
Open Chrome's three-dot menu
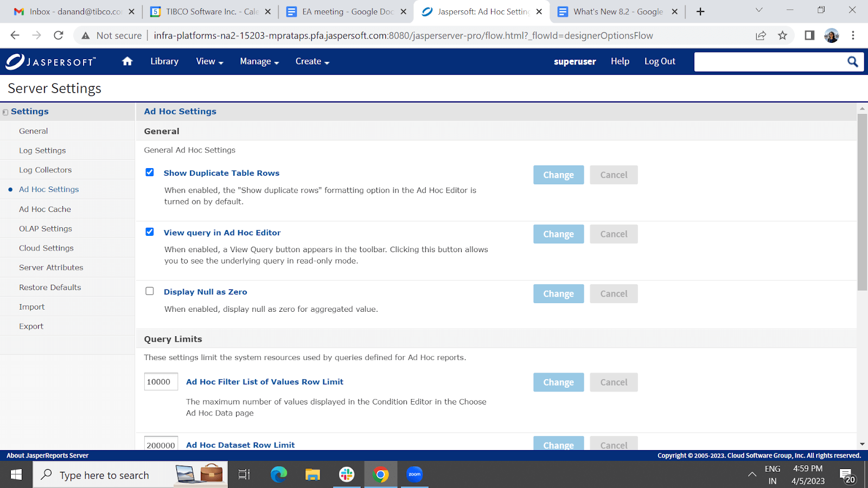point(853,35)
